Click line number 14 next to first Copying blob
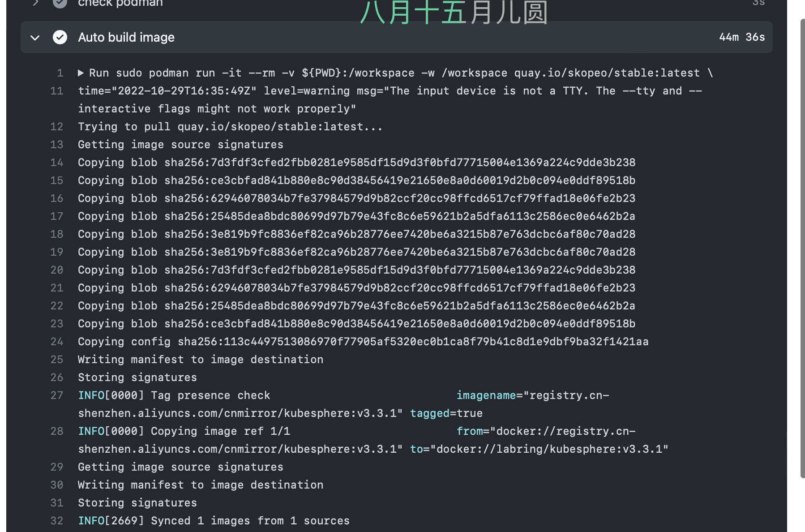Viewport: 805px width, 532px height. 57,162
